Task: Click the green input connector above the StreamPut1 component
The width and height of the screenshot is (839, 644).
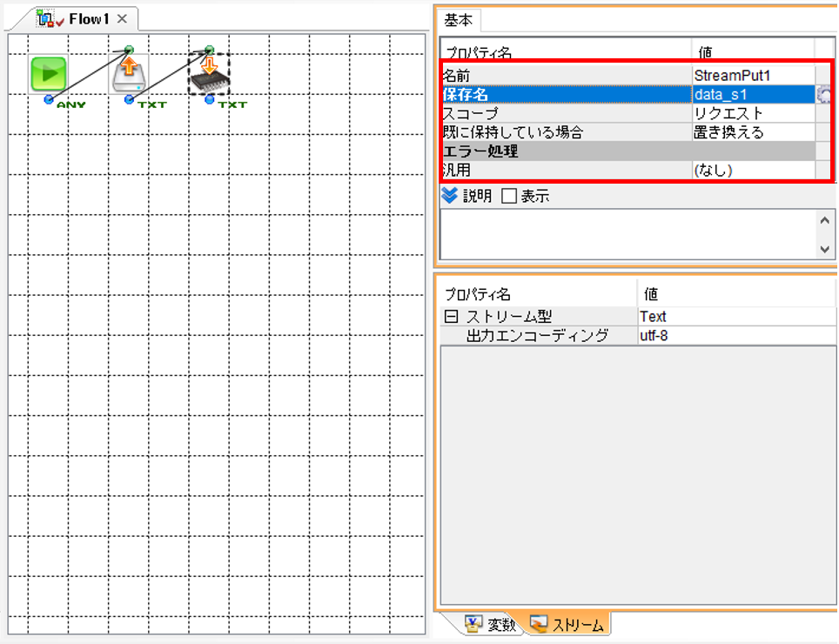Action: (210, 50)
